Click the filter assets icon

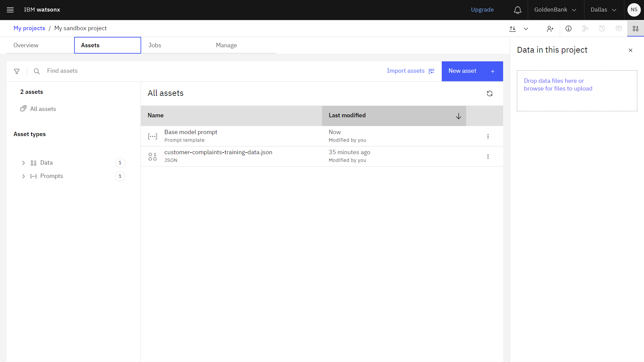tap(17, 71)
